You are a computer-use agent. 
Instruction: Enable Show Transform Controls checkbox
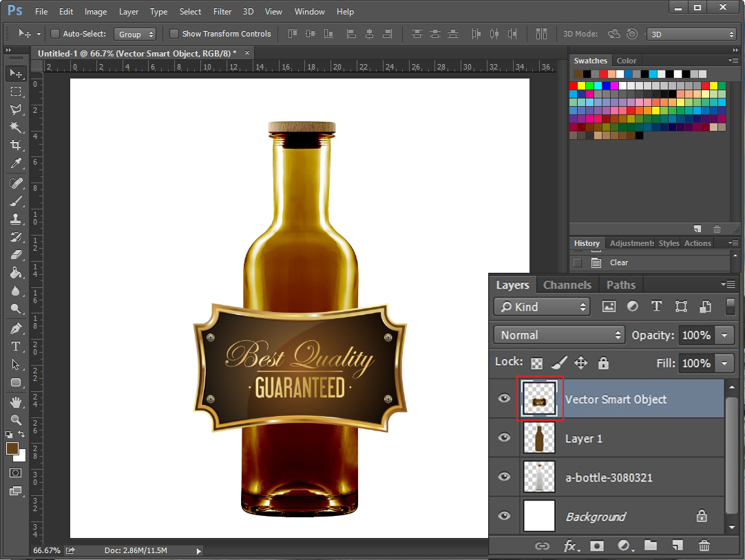click(174, 34)
